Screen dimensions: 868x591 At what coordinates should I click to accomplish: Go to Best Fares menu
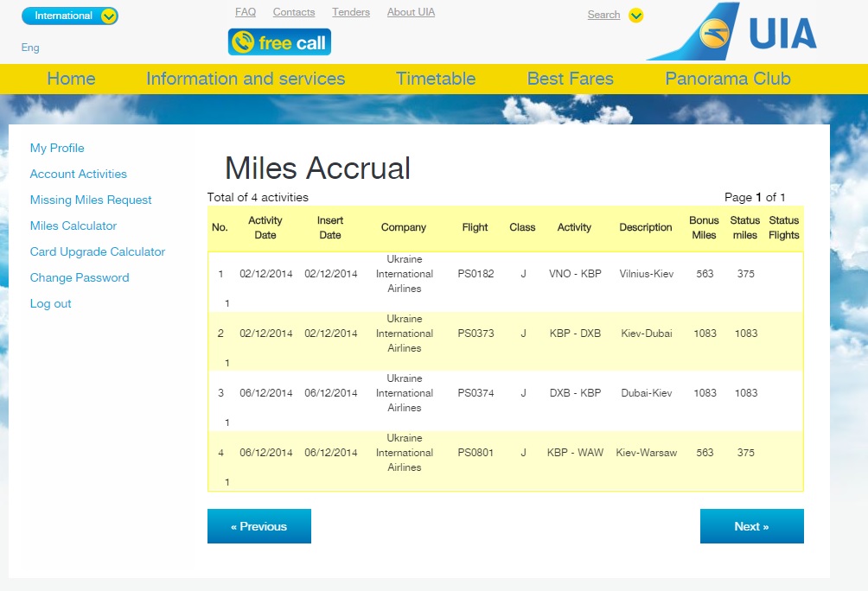coord(571,79)
